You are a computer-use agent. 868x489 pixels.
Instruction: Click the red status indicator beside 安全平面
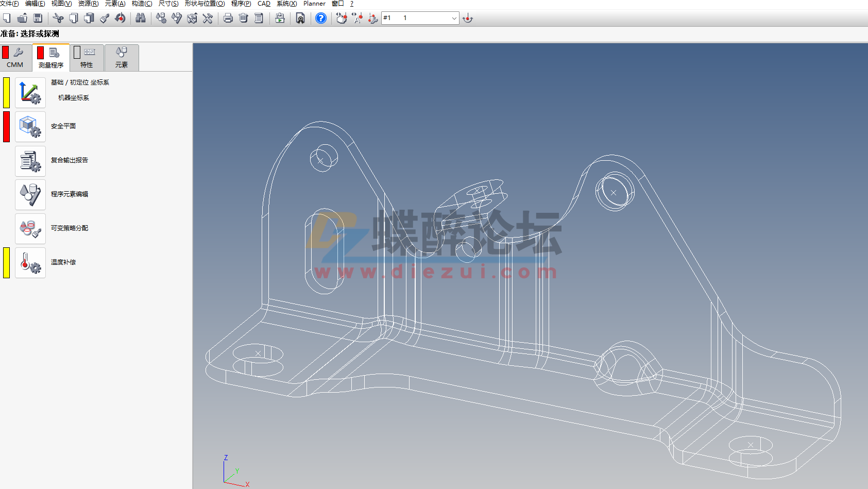[x=6, y=126]
